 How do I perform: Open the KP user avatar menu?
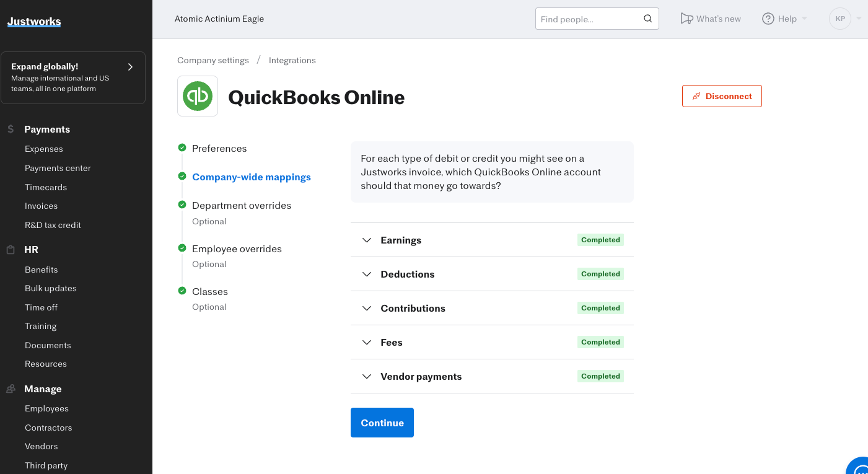840,19
